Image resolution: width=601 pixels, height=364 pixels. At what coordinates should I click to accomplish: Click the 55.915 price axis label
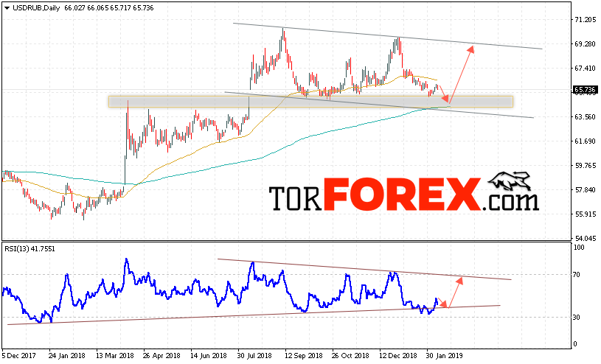586,214
